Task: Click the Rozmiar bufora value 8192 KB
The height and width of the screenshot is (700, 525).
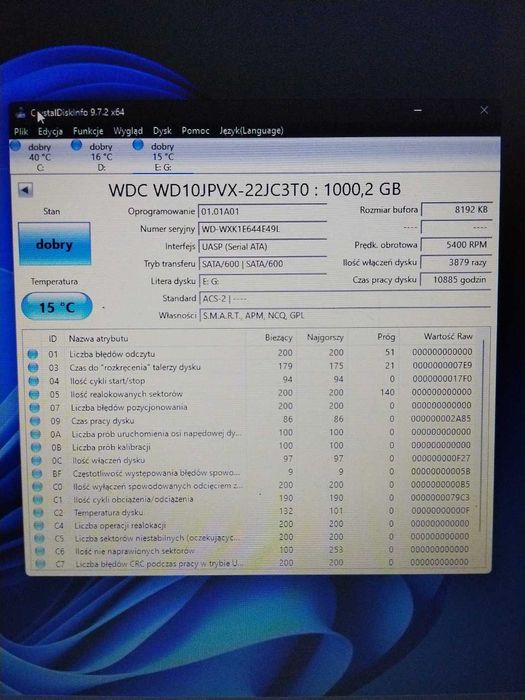Action: 456,209
